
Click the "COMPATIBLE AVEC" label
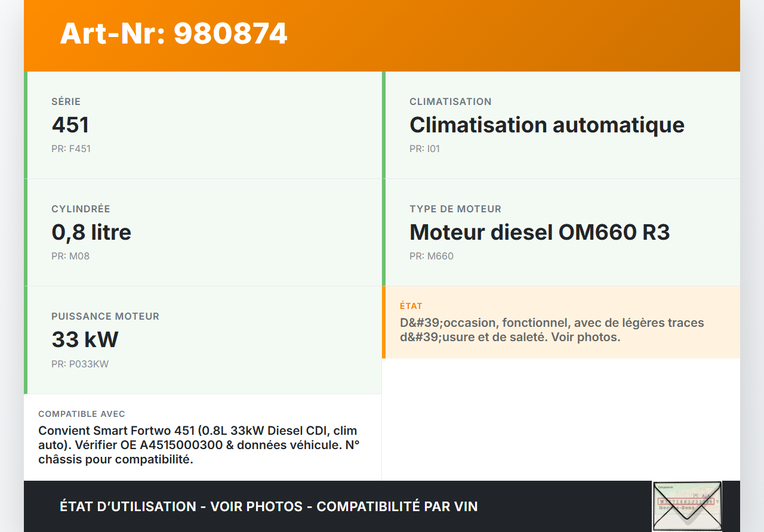[82, 414]
